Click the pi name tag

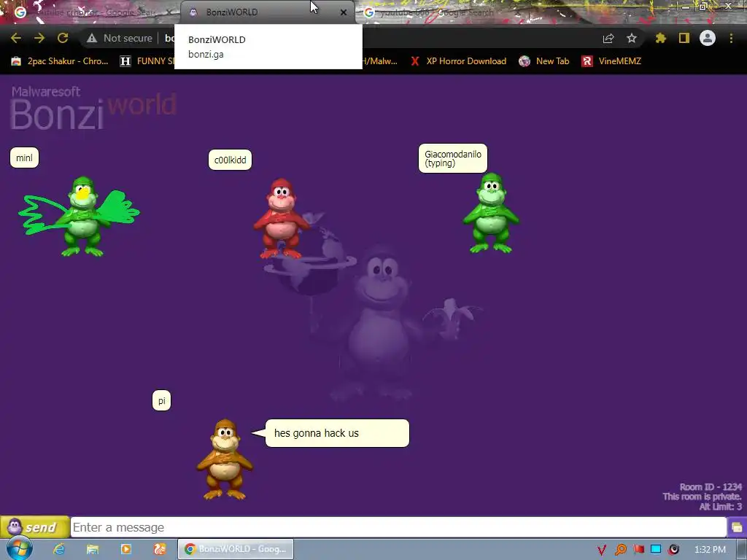[x=161, y=400]
